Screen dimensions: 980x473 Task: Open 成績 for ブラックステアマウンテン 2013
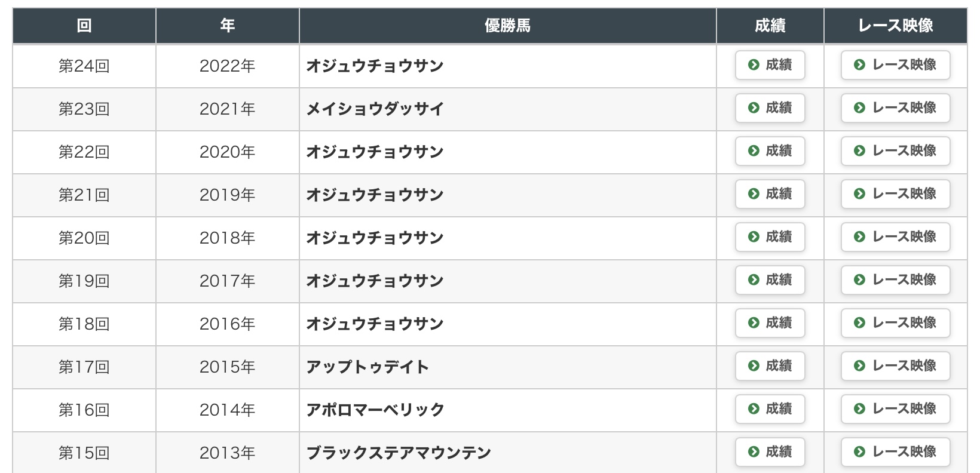coord(770,452)
